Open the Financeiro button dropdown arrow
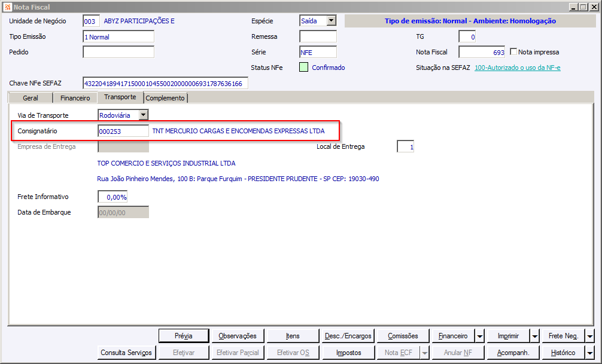 479,336
